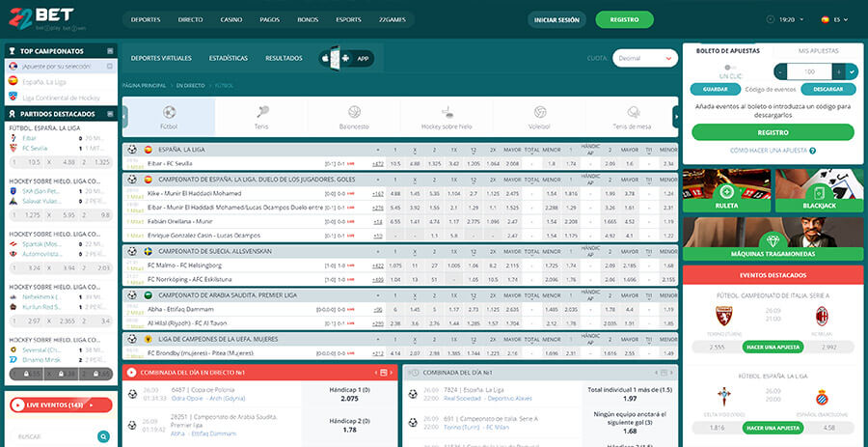Select the Baloncesto sport icon
Viewport: 868px width, 447px height.
tap(354, 112)
